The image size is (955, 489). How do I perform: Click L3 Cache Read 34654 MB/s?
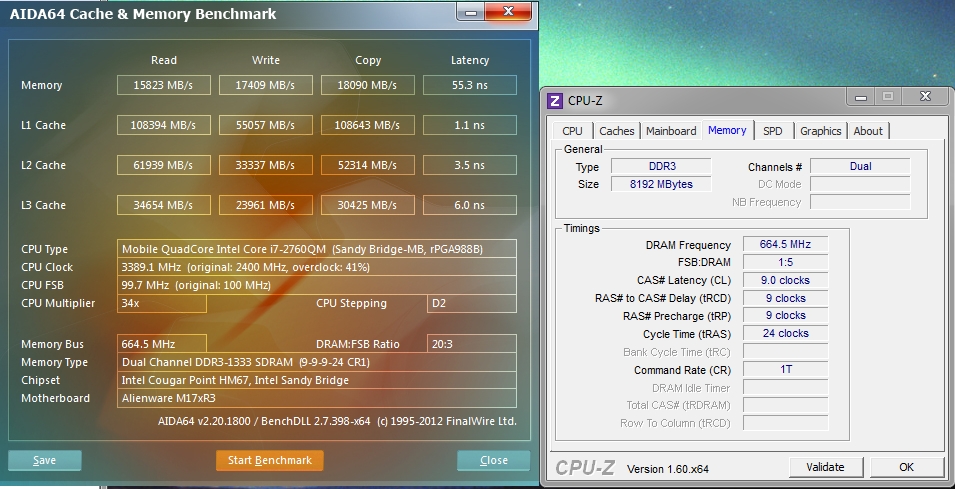click(164, 205)
